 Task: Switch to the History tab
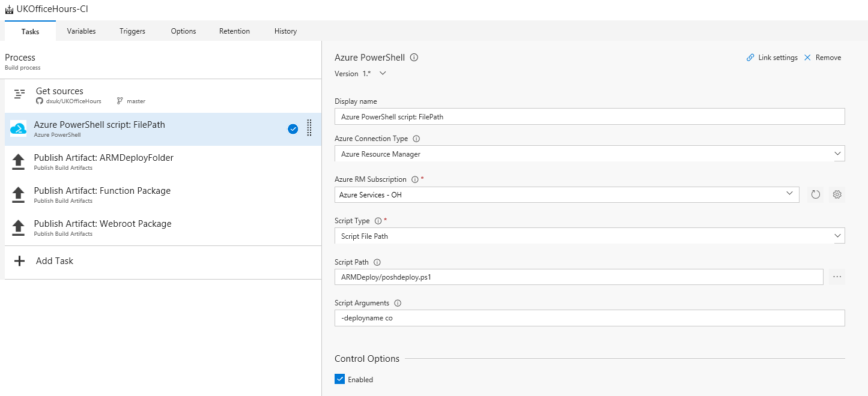pos(285,31)
